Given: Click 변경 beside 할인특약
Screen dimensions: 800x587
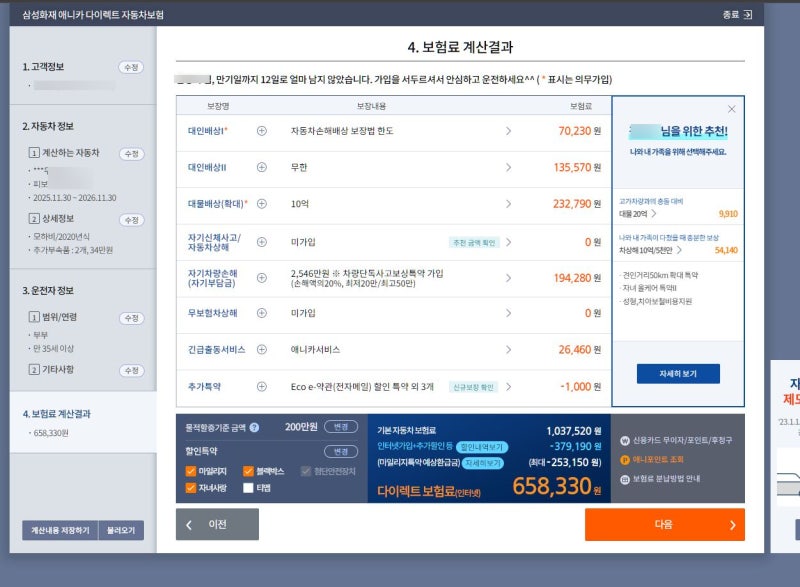Looking at the screenshot, I should point(341,451).
